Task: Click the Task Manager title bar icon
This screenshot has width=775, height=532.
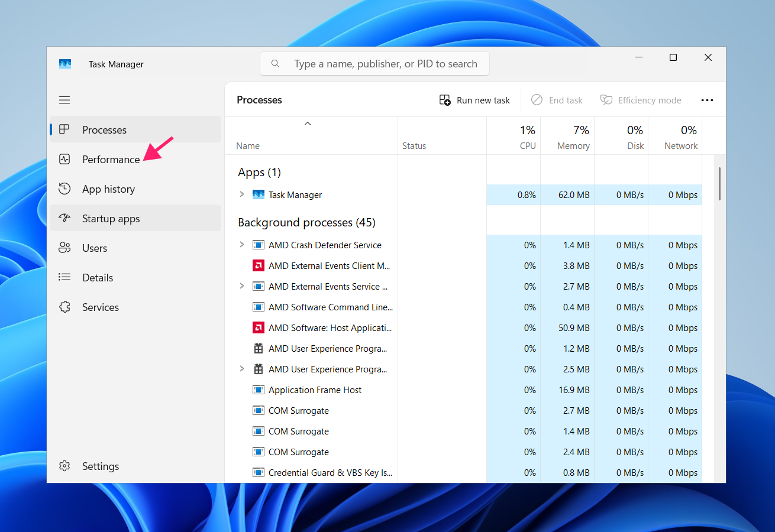Action: coord(65,64)
